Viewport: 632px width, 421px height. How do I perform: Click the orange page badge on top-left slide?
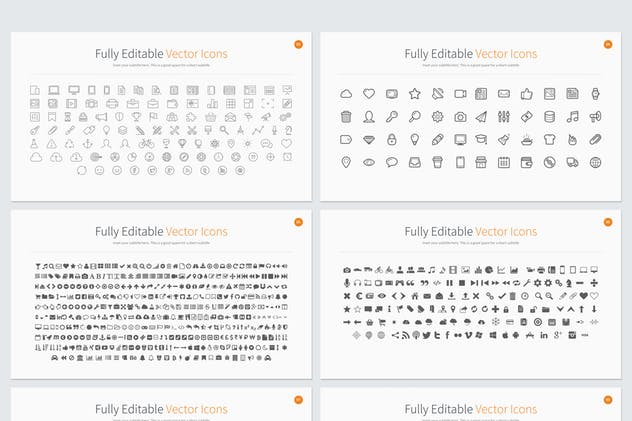tap(297, 44)
